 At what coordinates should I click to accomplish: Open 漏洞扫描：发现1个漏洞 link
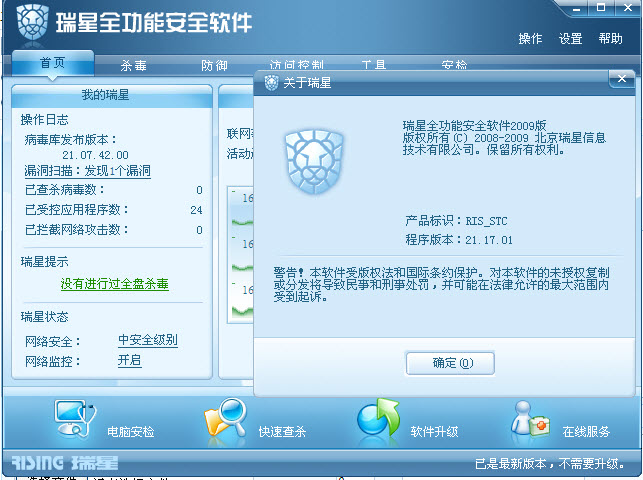tap(87, 171)
